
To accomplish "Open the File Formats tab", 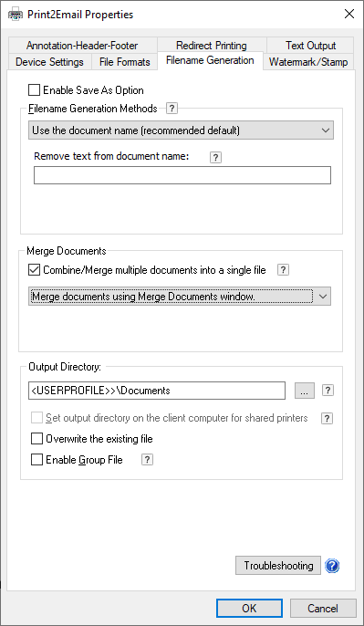I will [x=124, y=62].
